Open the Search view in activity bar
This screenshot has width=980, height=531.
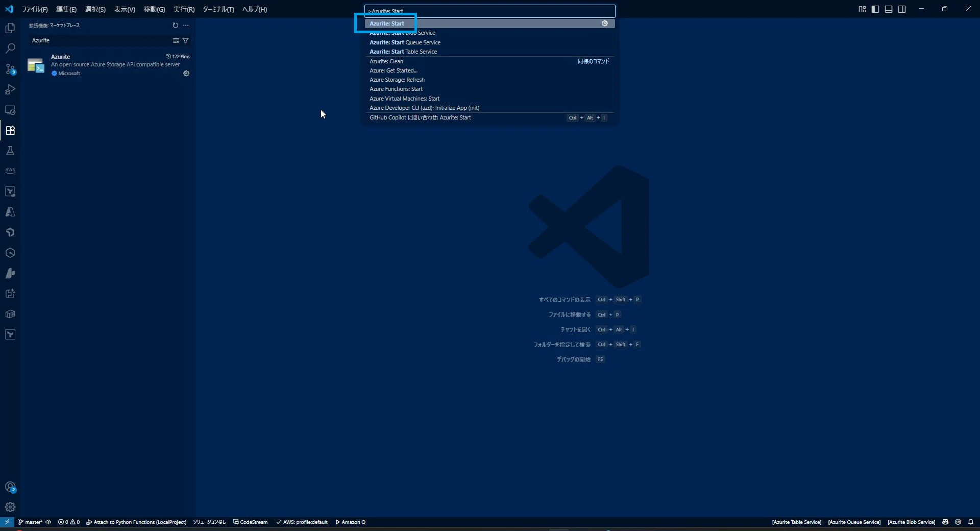10,49
